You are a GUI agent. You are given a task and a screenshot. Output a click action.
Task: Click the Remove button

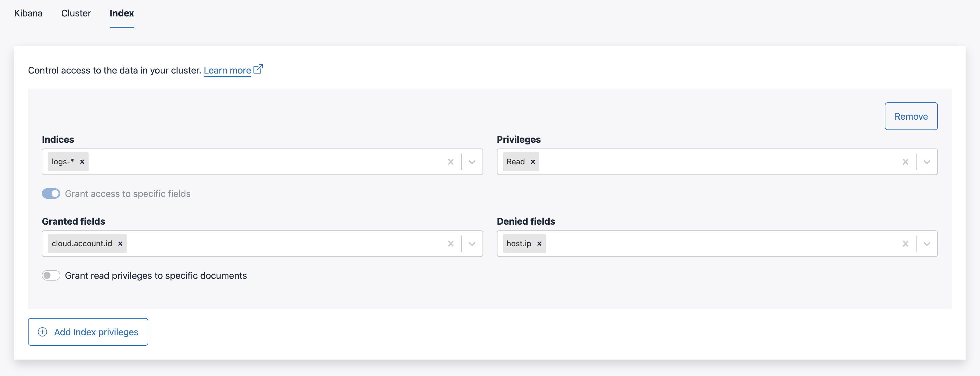tap(911, 116)
